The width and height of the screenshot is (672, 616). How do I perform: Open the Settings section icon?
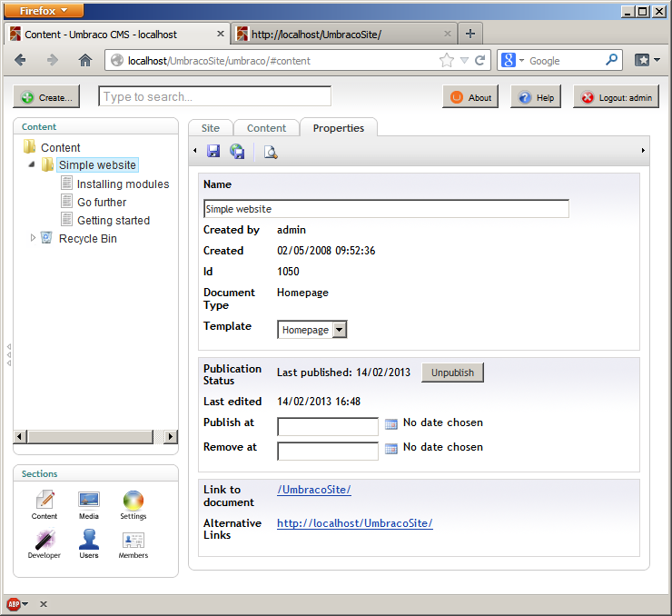tap(133, 504)
